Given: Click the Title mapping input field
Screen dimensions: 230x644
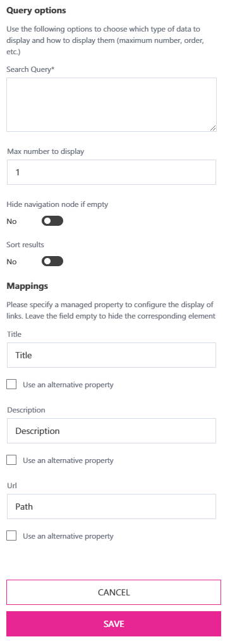Looking at the screenshot, I should pyautogui.click(x=111, y=355).
